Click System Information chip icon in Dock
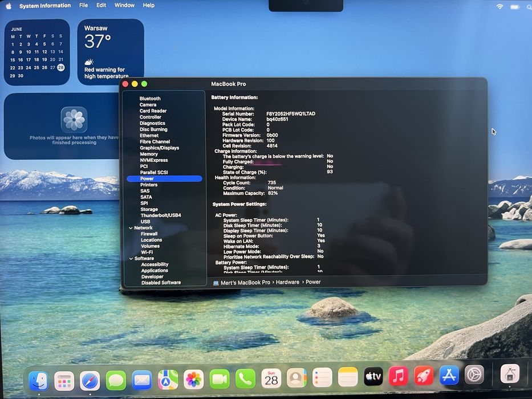 coord(510,373)
